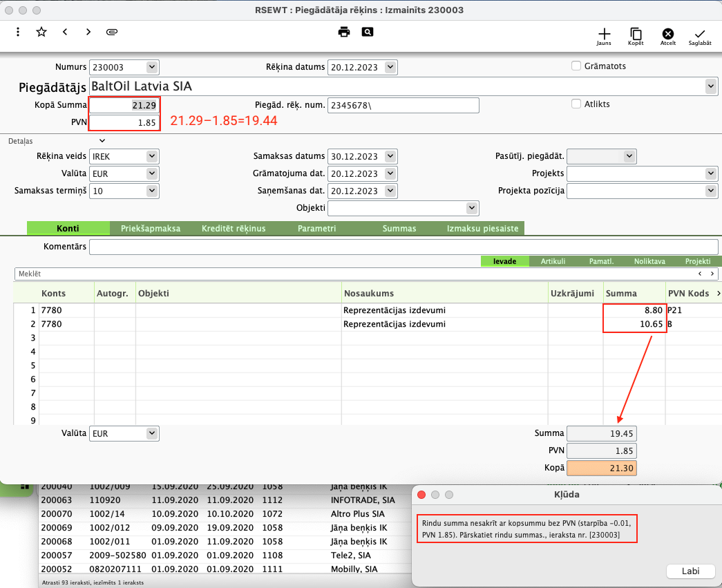
Task: Open the Parametri tab
Action: pos(317,229)
